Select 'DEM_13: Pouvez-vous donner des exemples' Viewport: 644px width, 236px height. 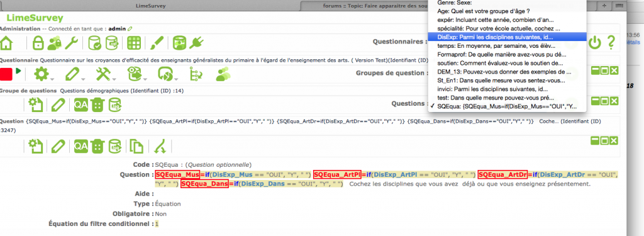507,72
